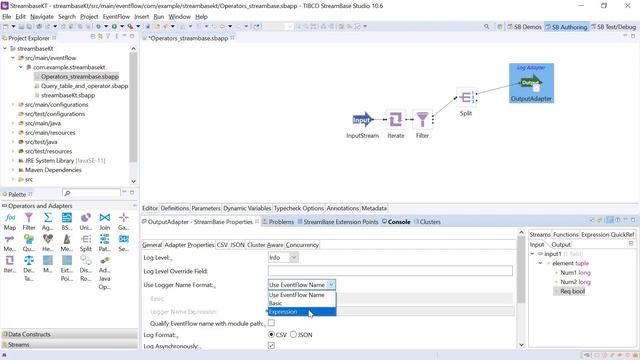Collapse the element tuple node

(x=540, y=263)
